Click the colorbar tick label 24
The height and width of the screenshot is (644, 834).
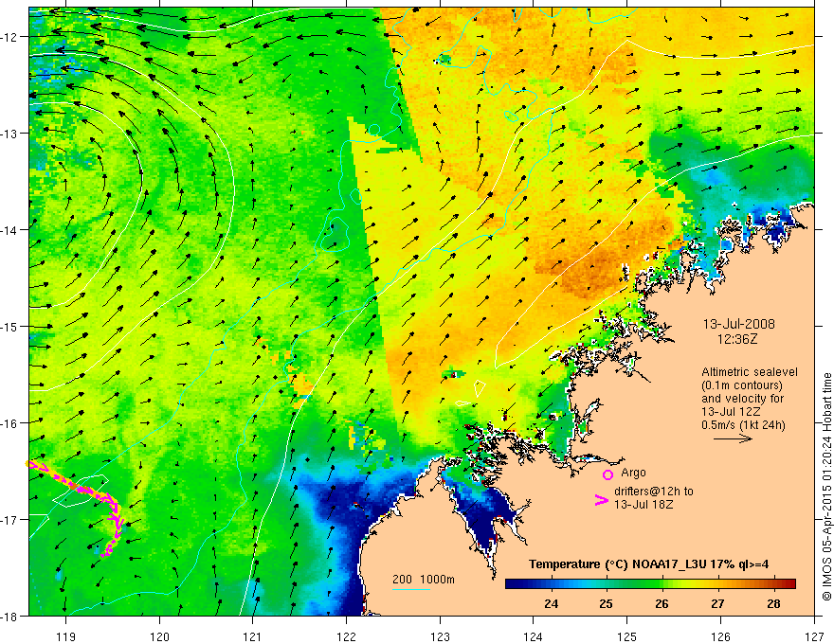[x=551, y=603]
